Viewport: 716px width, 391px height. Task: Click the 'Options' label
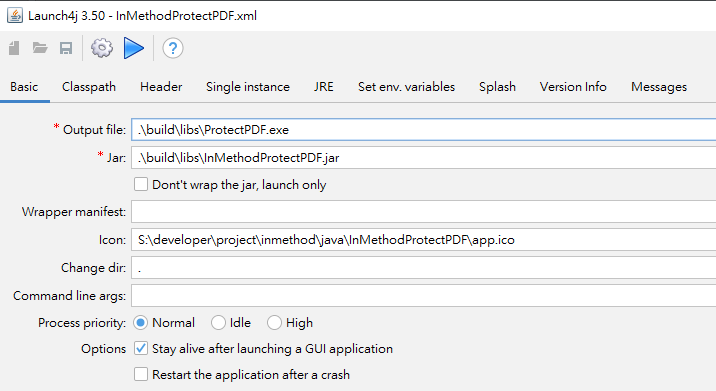click(104, 349)
